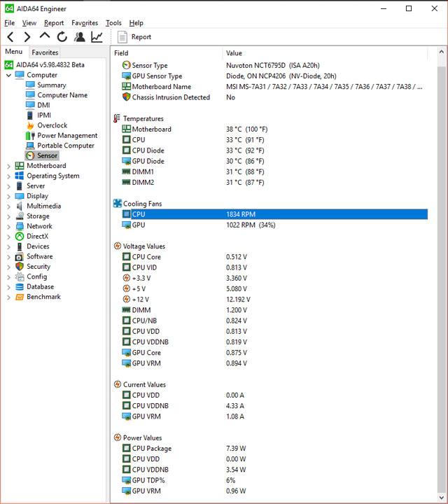The image size is (448, 504).
Task: Open the IPMI page
Action: [x=44, y=115]
